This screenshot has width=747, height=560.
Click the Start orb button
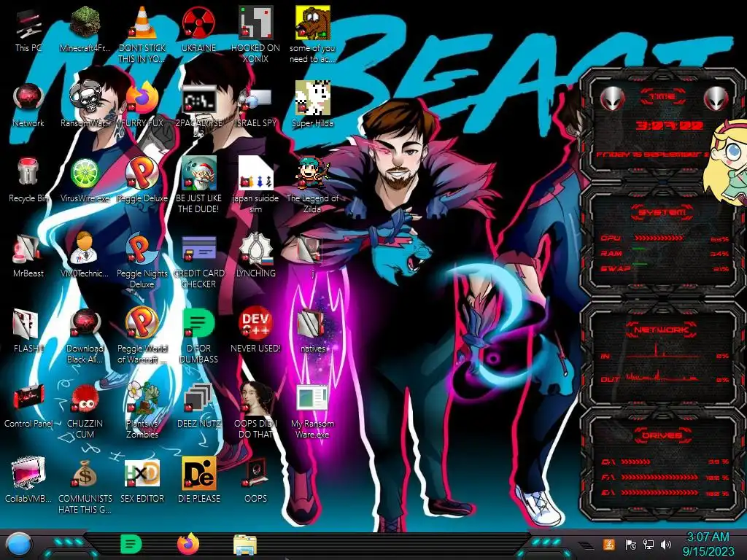pyautogui.click(x=18, y=545)
